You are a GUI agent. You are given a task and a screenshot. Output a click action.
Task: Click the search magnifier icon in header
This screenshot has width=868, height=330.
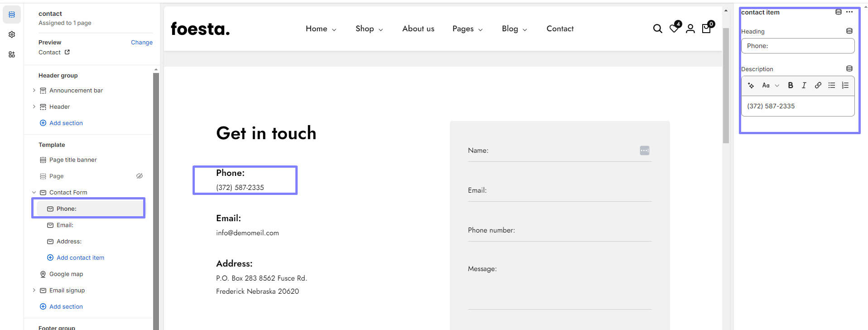pos(657,29)
